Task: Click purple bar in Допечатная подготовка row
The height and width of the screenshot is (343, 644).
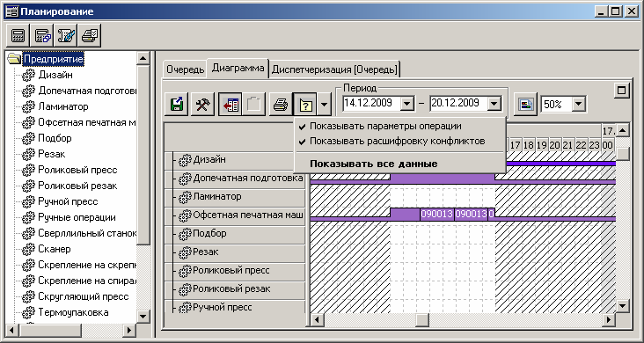Action: click(443, 178)
